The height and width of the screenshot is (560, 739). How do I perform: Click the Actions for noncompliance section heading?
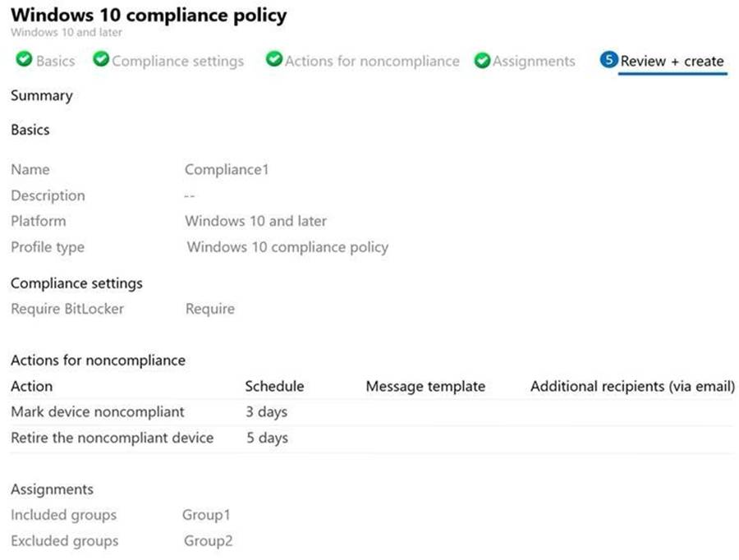click(x=98, y=360)
